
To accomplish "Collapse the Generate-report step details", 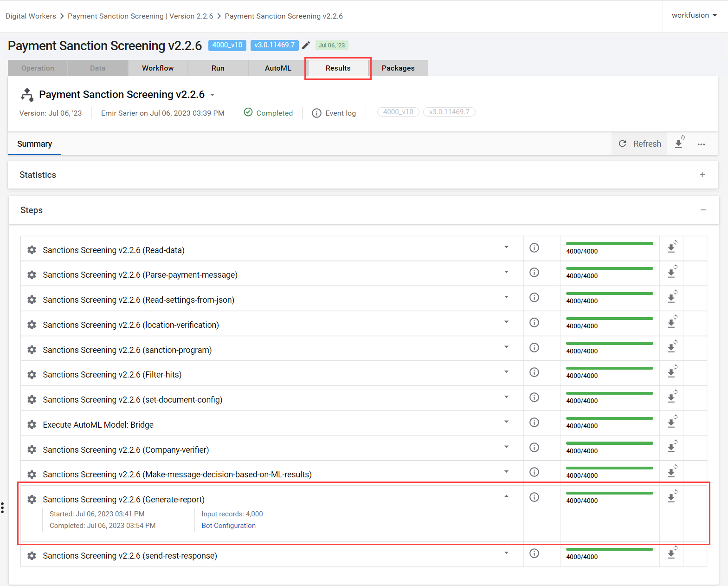I will [506, 496].
